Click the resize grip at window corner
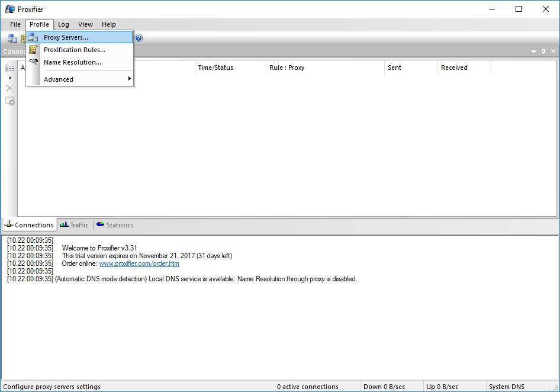The width and height of the screenshot is (560, 392). click(555, 388)
